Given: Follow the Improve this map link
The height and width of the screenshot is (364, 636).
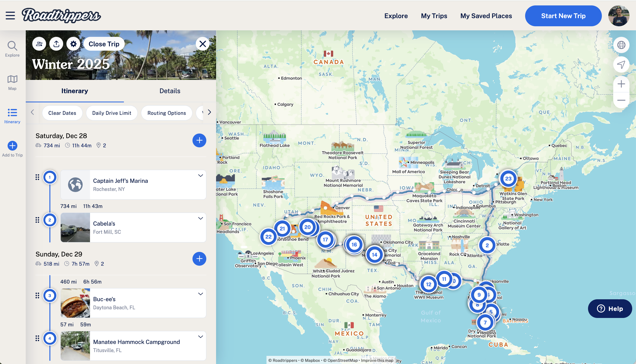Looking at the screenshot, I should (377, 360).
